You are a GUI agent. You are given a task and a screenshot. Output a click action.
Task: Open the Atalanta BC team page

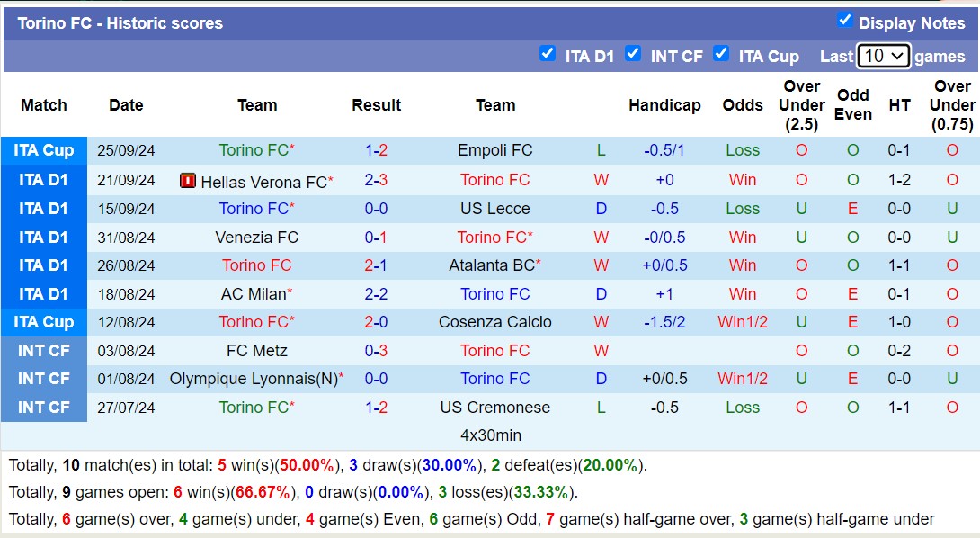[492, 265]
